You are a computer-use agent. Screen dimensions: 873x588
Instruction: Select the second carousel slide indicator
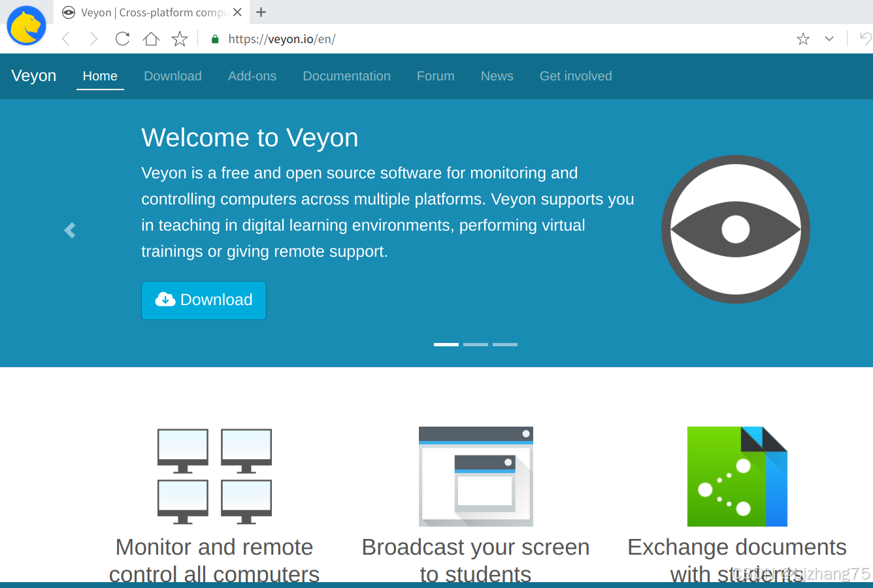point(476,344)
